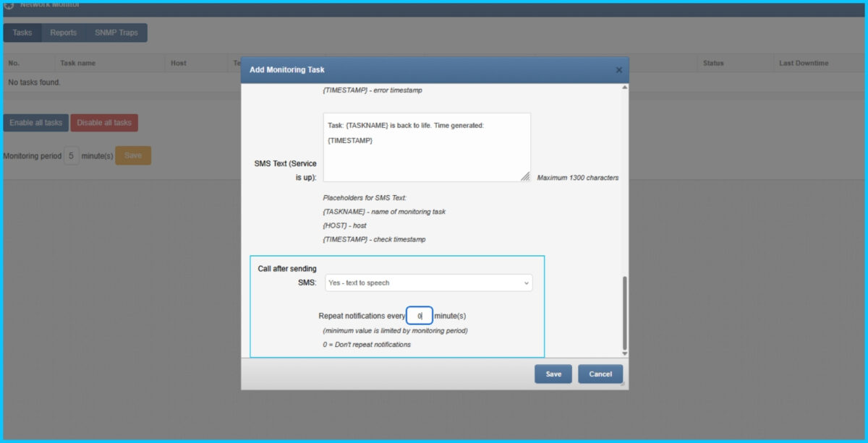Screen dimensions: 868x443
Task: Sort by Task name column header
Action: click(x=78, y=63)
